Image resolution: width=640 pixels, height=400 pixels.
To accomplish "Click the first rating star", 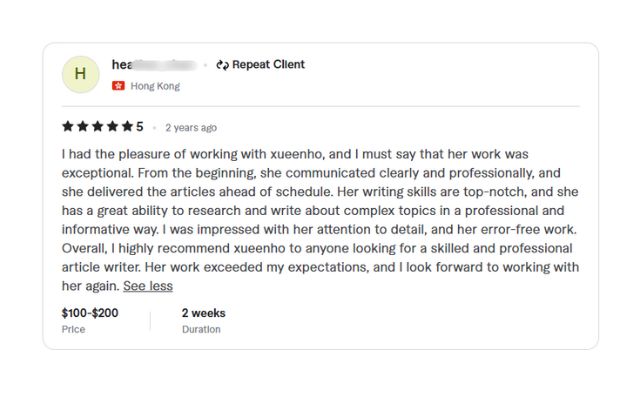I will (67, 127).
